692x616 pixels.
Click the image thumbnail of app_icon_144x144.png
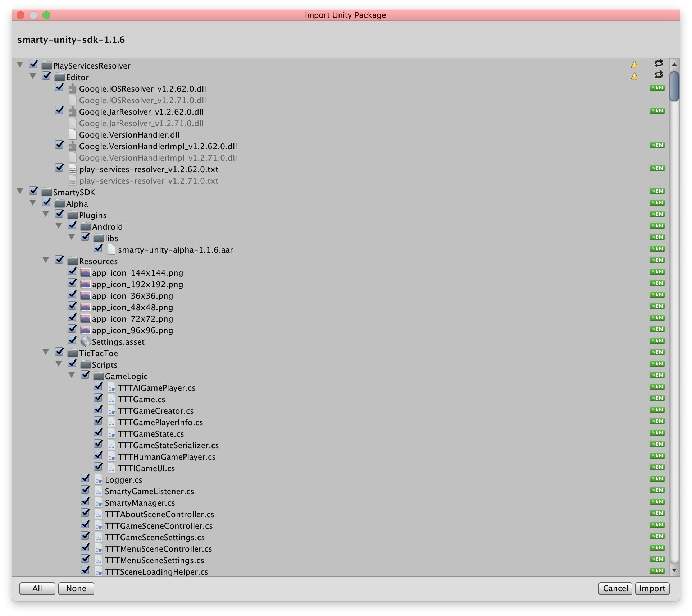point(86,272)
